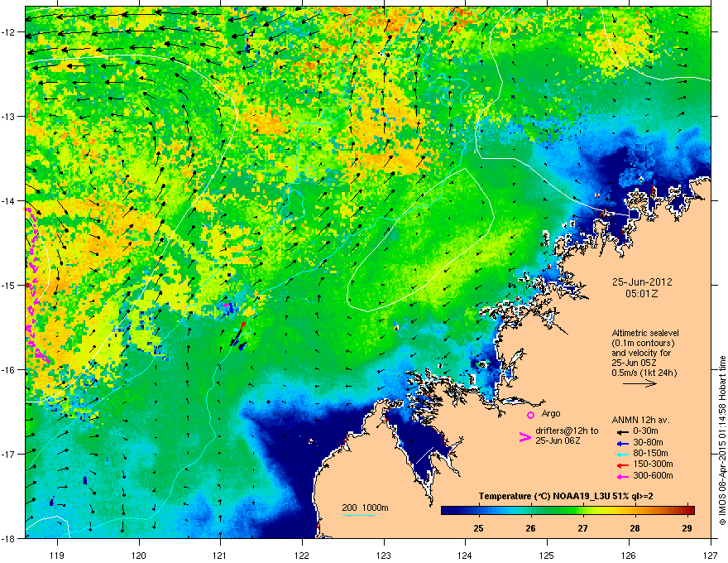Click the longitude 121 axis label

[x=221, y=555]
